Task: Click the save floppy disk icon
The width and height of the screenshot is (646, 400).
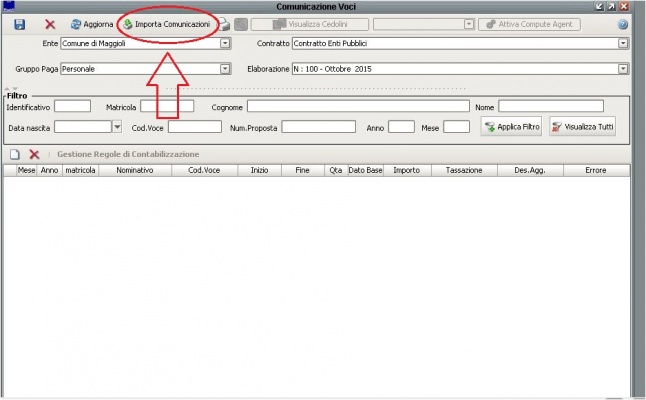Action: (x=19, y=24)
